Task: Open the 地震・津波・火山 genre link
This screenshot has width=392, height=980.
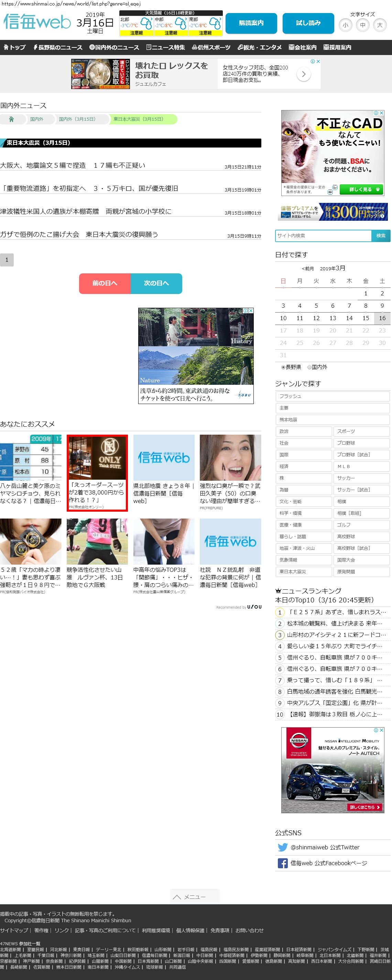Action: (303, 548)
